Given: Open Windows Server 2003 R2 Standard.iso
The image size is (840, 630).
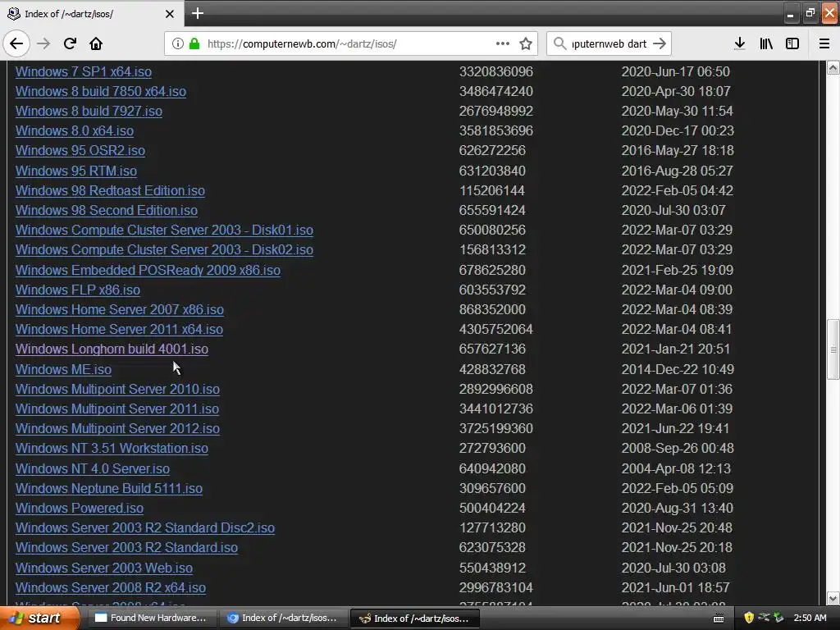Looking at the screenshot, I should click(127, 547).
